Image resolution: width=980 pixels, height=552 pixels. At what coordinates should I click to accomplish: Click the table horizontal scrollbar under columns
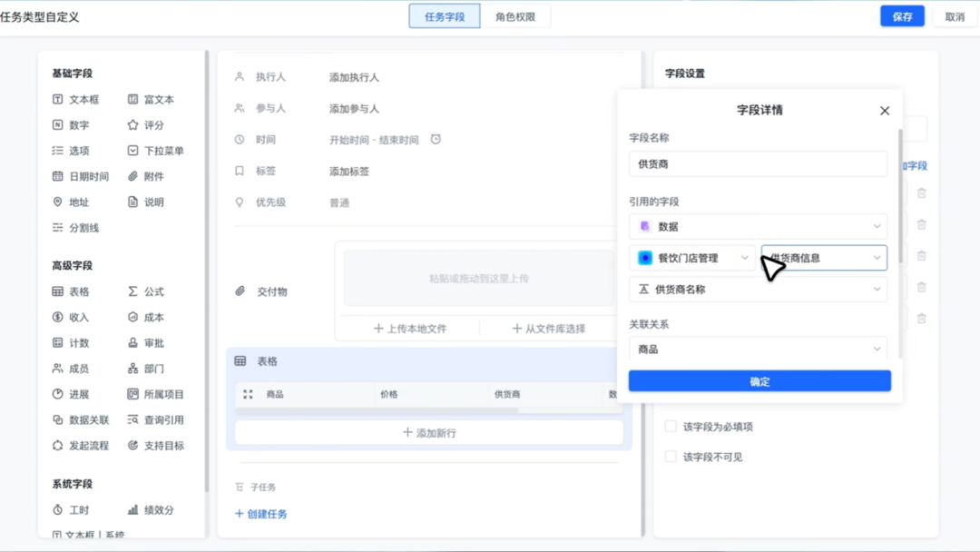tap(377, 410)
